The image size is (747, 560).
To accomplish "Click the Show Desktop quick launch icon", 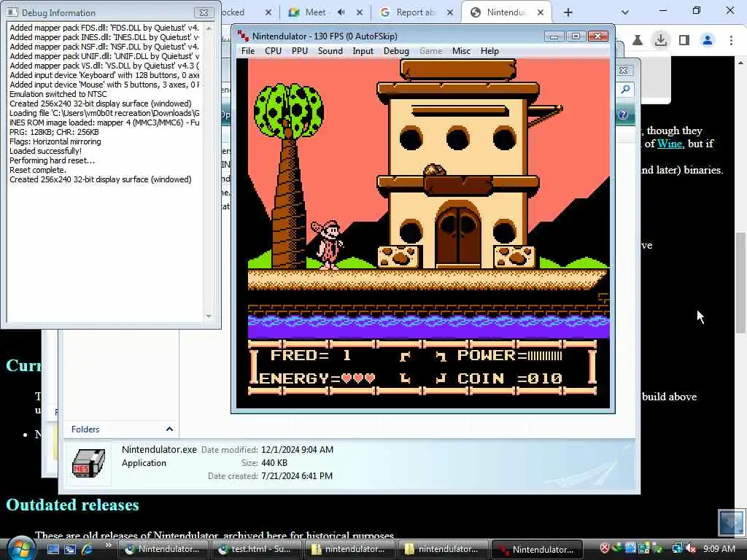I will [x=53, y=549].
